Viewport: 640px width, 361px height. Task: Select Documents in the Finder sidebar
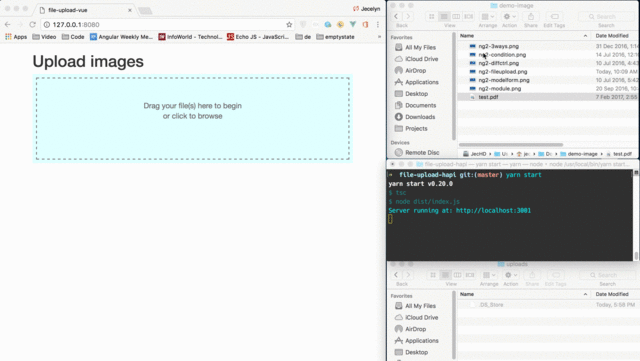coord(420,105)
